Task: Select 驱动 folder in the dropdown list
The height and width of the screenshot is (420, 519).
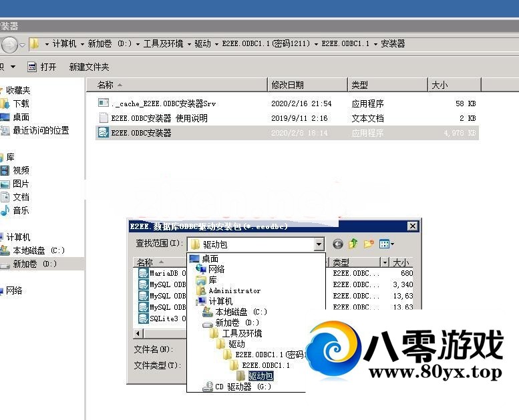Action: [x=236, y=344]
